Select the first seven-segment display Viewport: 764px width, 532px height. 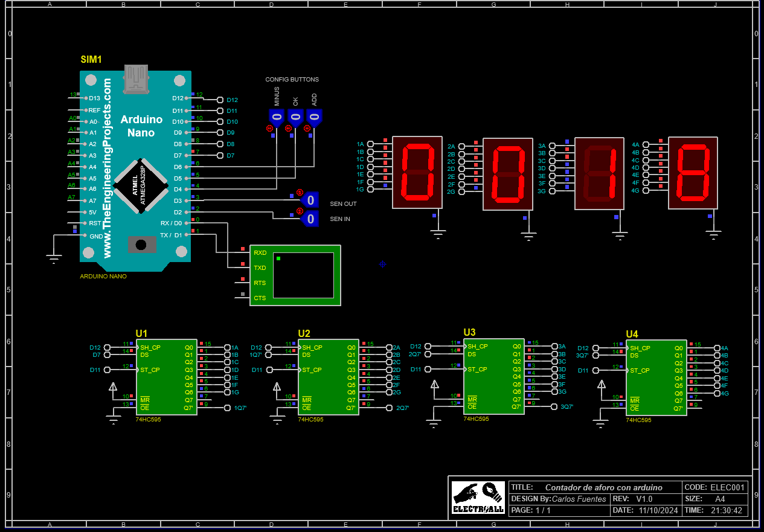pyautogui.click(x=417, y=173)
